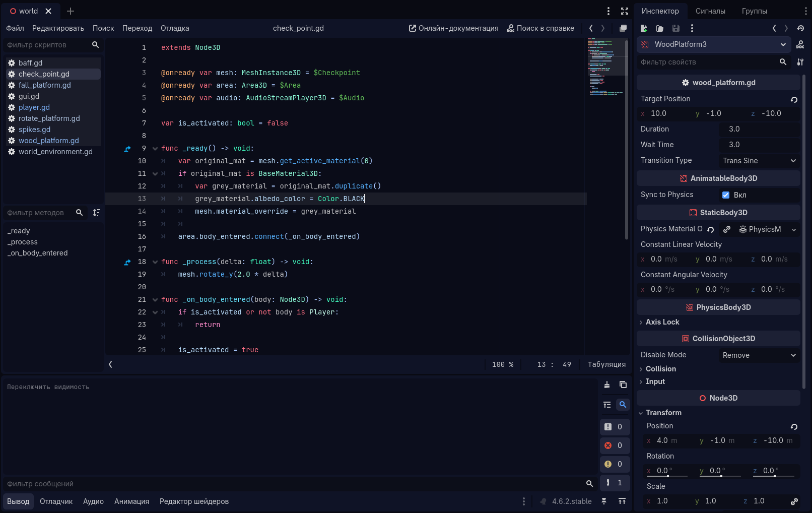The image size is (812, 513).
Task: Reset the Target Position value
Action: point(794,99)
